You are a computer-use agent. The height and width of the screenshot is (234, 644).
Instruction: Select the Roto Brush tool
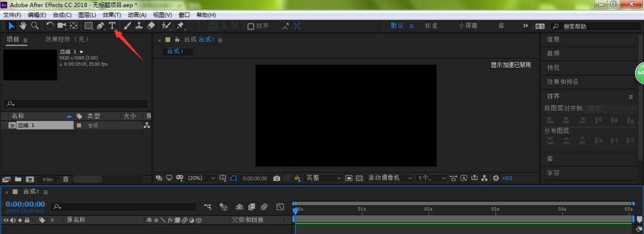(166, 26)
